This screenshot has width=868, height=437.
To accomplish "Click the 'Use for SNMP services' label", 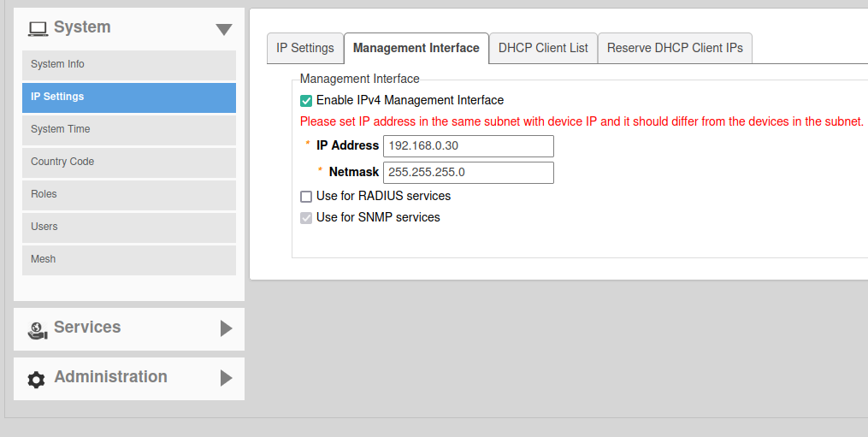I will (378, 217).
